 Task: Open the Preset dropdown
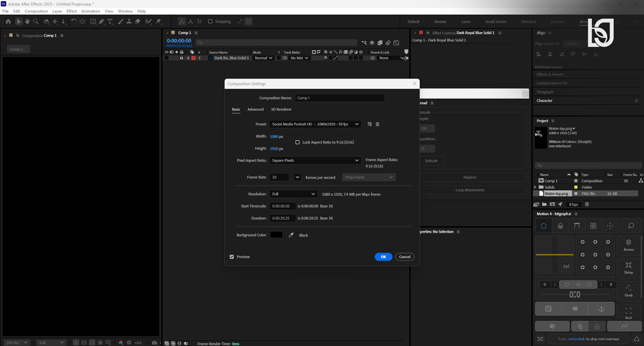click(x=315, y=124)
